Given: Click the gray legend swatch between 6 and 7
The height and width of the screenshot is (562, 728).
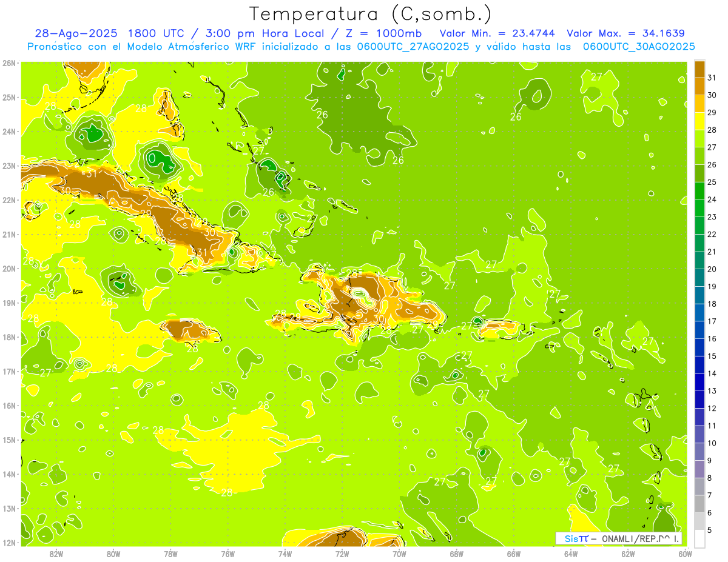Looking at the screenshot, I should click(x=699, y=504).
